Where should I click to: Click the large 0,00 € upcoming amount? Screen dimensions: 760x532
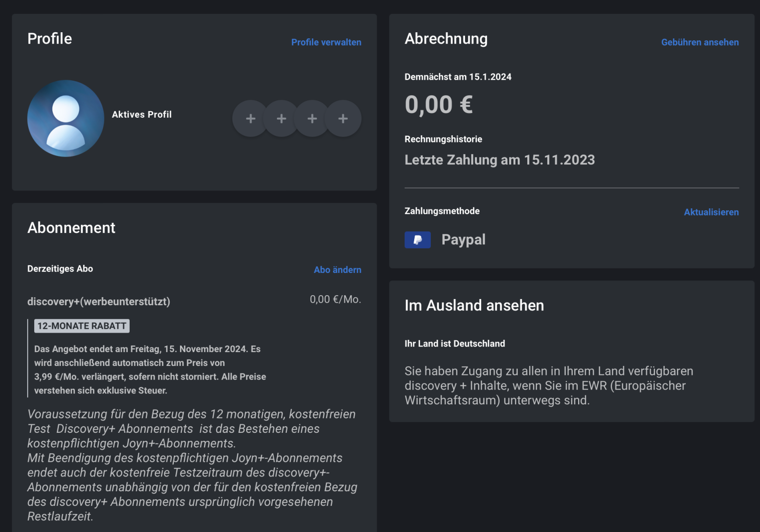(438, 105)
